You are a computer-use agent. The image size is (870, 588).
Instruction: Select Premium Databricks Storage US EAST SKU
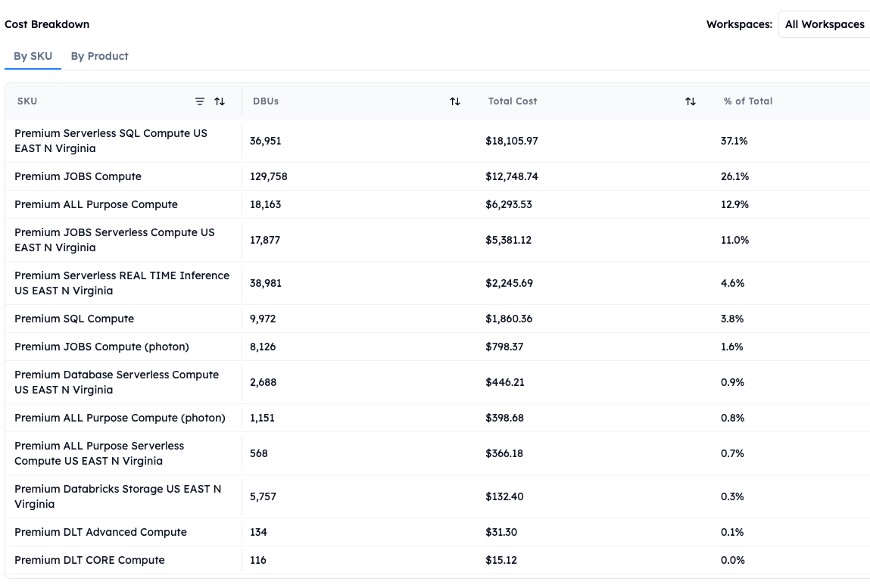click(117, 496)
